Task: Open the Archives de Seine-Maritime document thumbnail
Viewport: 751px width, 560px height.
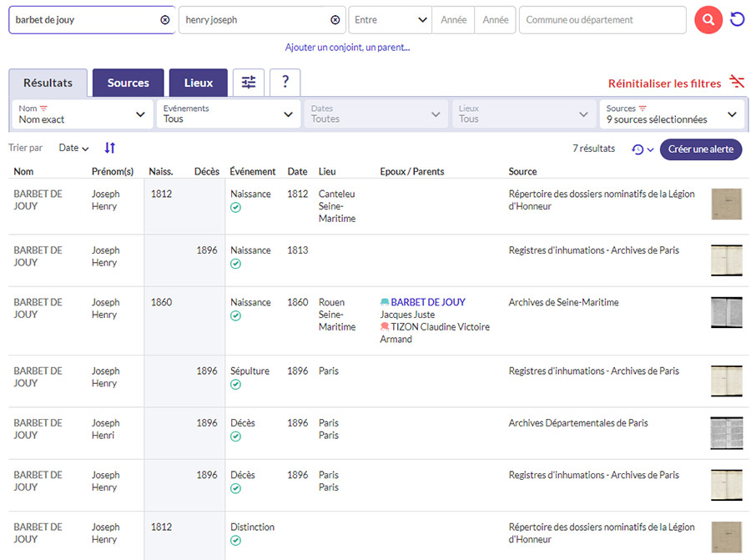Action: (x=726, y=312)
